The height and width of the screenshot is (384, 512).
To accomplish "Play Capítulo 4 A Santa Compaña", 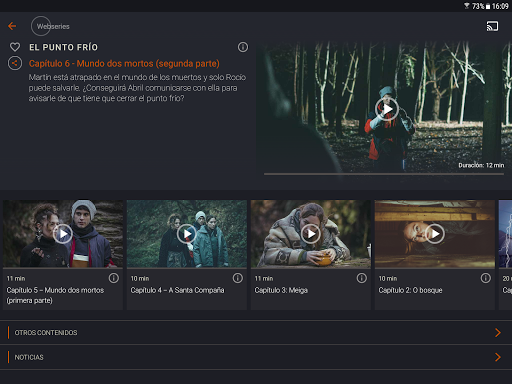I will tap(187, 234).
